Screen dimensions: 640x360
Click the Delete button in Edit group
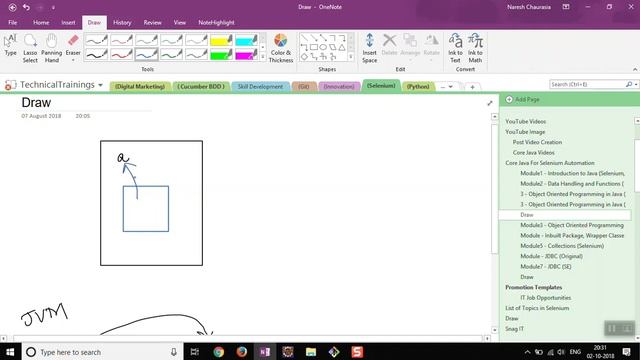[389, 45]
